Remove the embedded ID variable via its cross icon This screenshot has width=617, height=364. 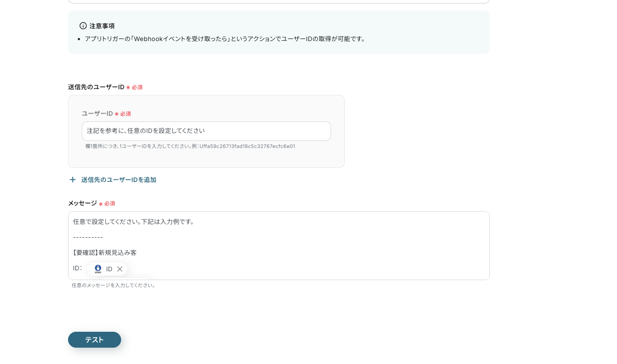point(119,269)
